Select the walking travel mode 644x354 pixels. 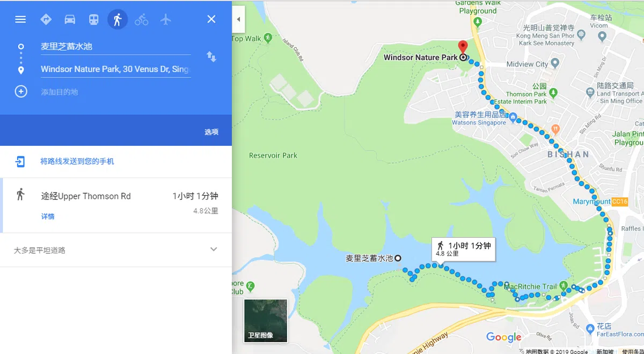(118, 19)
